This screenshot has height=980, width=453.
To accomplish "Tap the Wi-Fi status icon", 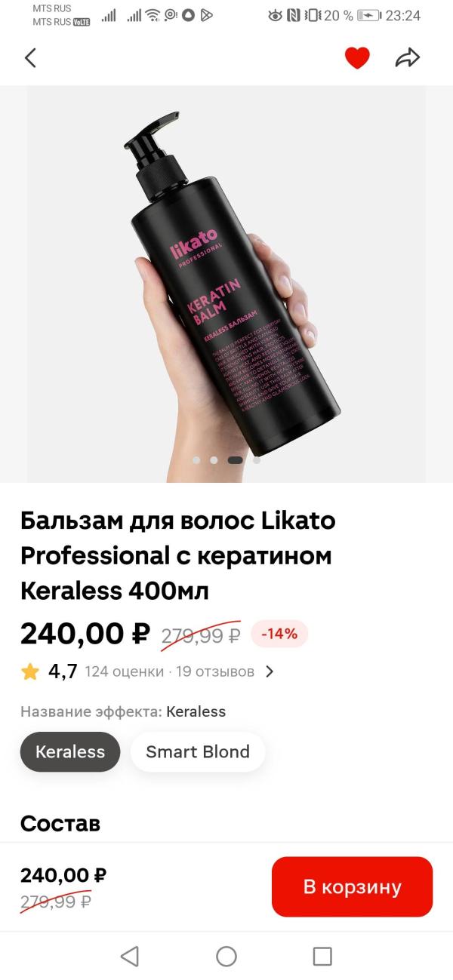I will [x=153, y=15].
